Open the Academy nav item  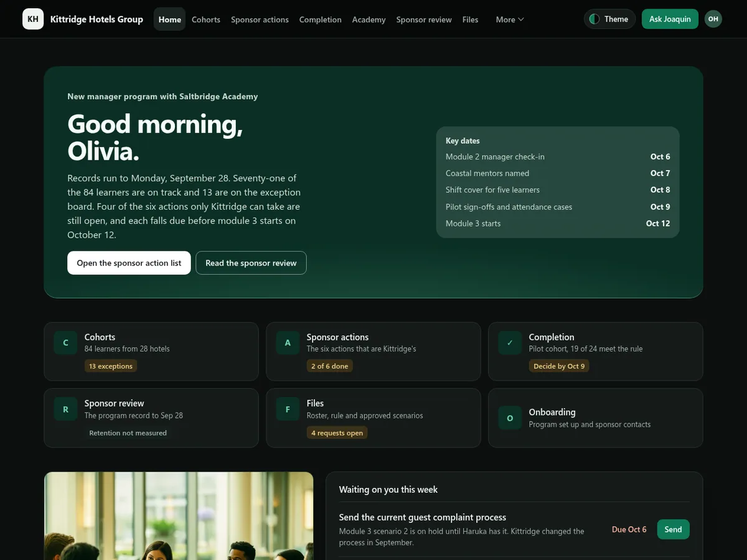point(369,19)
